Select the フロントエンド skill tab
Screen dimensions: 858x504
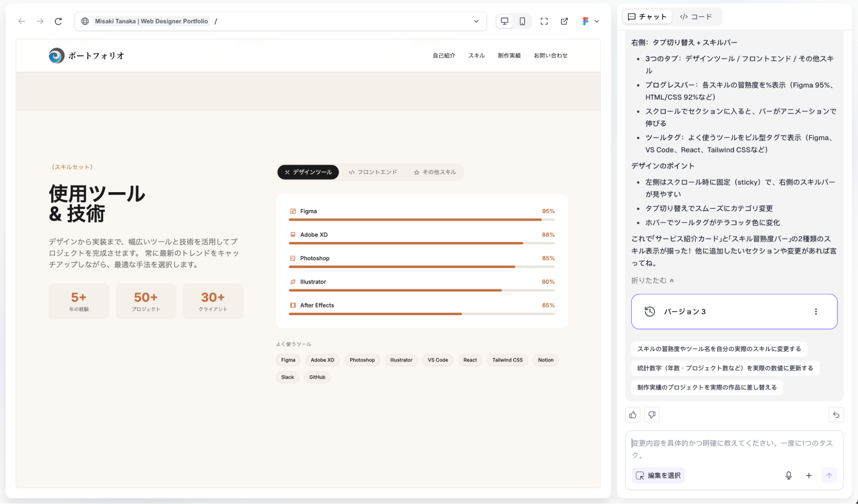(373, 172)
